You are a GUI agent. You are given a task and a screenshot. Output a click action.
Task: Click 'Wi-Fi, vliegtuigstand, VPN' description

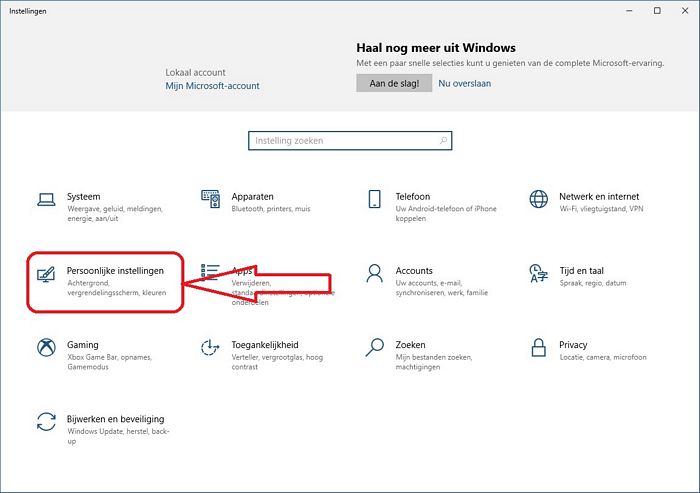tap(601, 209)
